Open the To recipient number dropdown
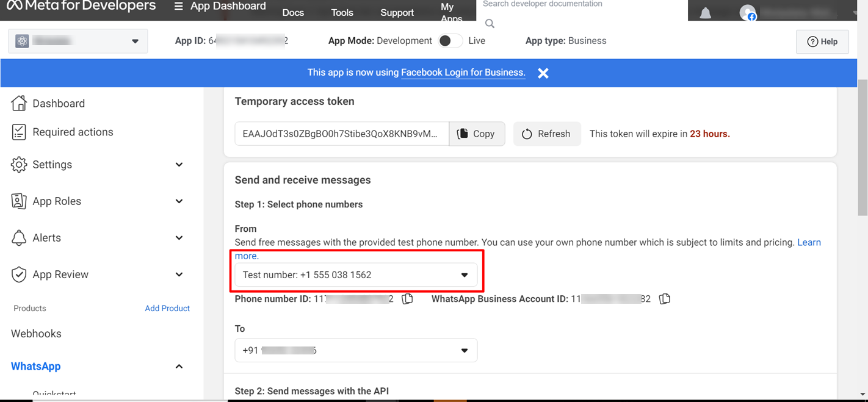 click(356, 351)
